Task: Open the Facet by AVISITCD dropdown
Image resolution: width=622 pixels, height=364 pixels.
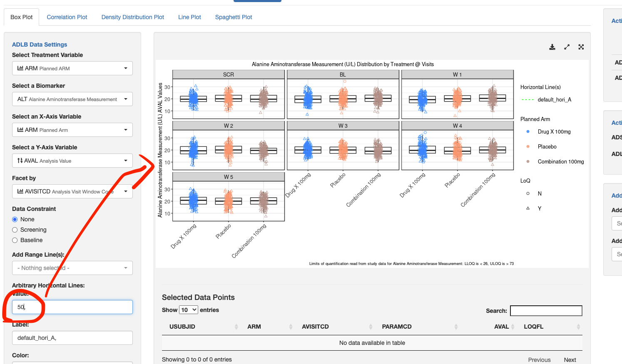Action: pos(72,191)
